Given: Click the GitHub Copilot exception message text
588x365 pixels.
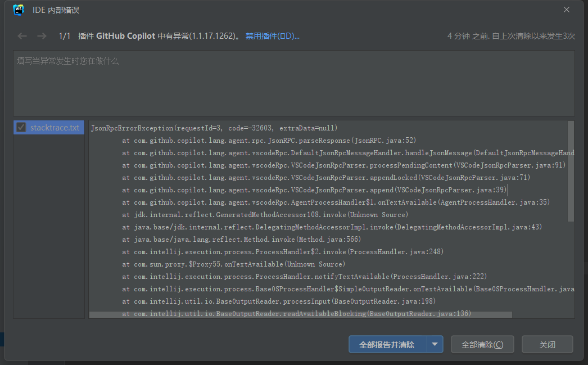Looking at the screenshot, I should [x=159, y=36].
